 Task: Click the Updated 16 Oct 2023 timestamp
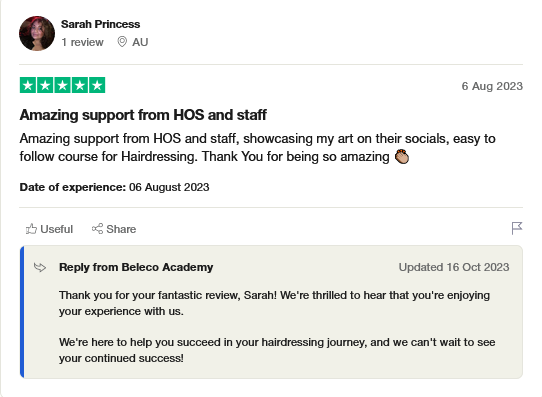pyautogui.click(x=454, y=267)
